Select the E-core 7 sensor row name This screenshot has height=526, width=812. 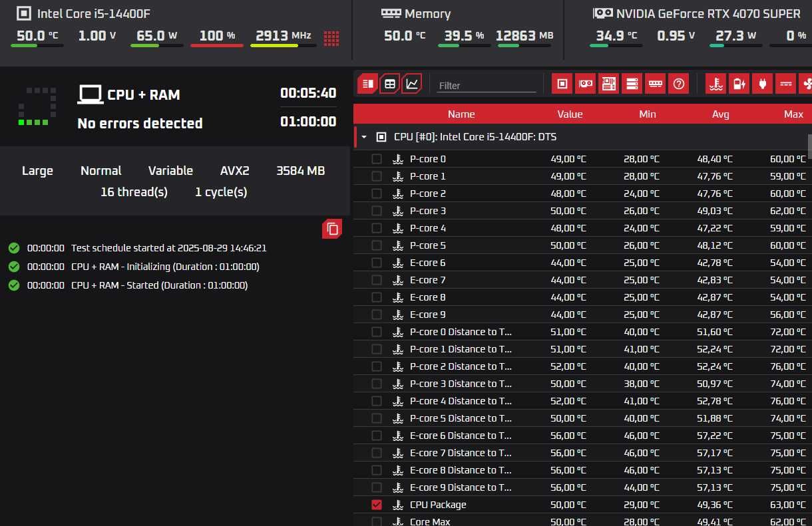pos(428,280)
